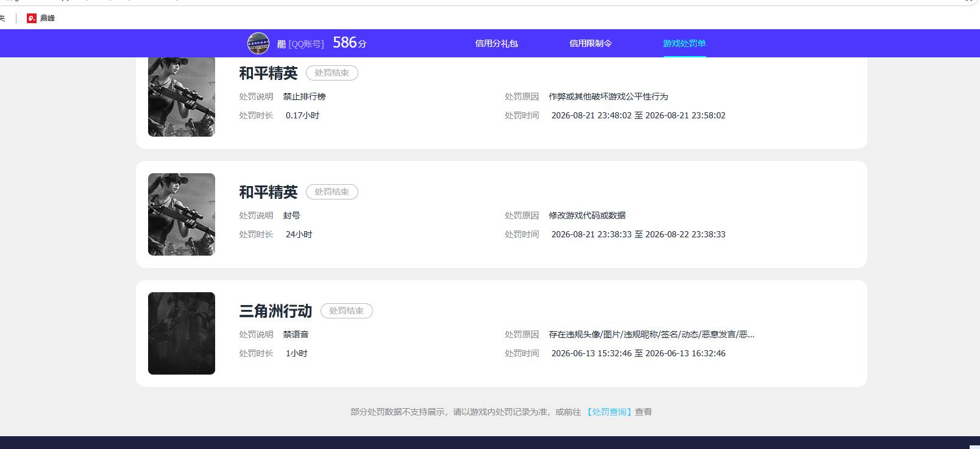Select the 封号 penalty description
The height and width of the screenshot is (449, 980).
(291, 215)
